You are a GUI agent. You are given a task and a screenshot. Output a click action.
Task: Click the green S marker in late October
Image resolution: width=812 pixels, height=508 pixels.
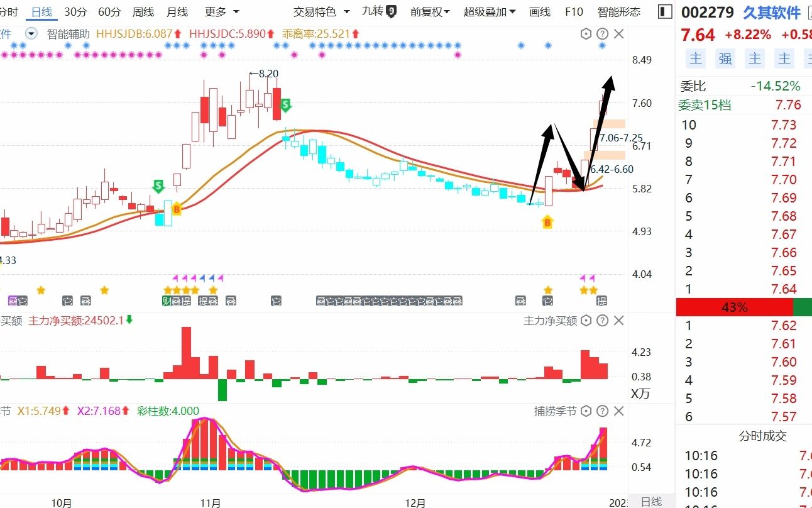point(158,186)
